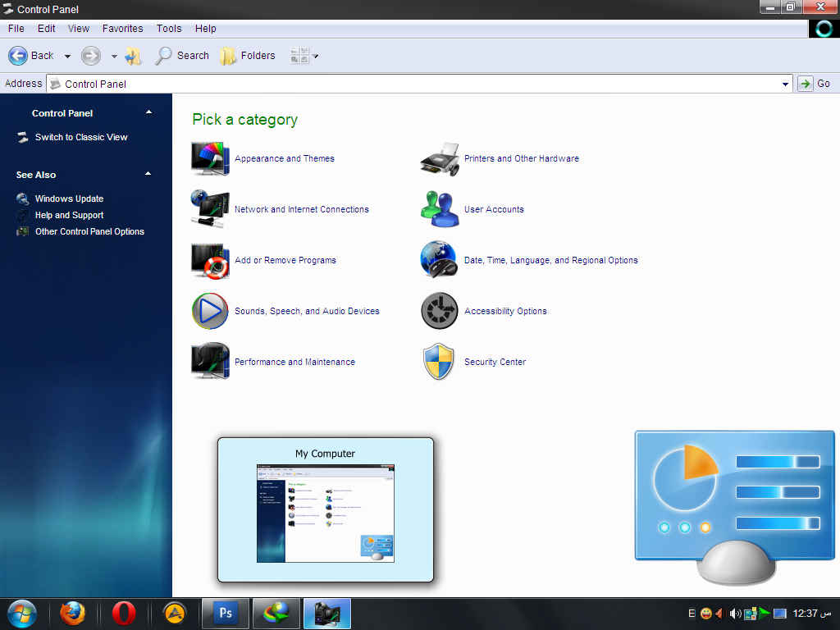Click the volume speaker tray icon

[735, 614]
